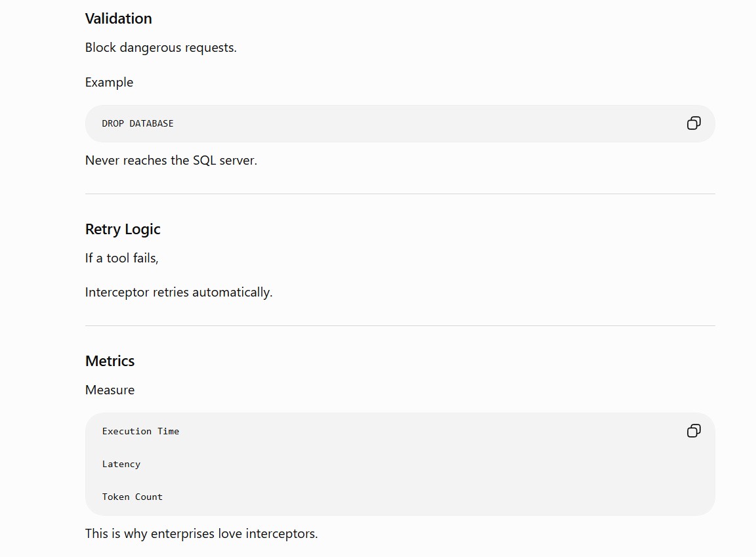The image size is (756, 557).
Task: Click the word DROP in code block
Action: (113, 123)
